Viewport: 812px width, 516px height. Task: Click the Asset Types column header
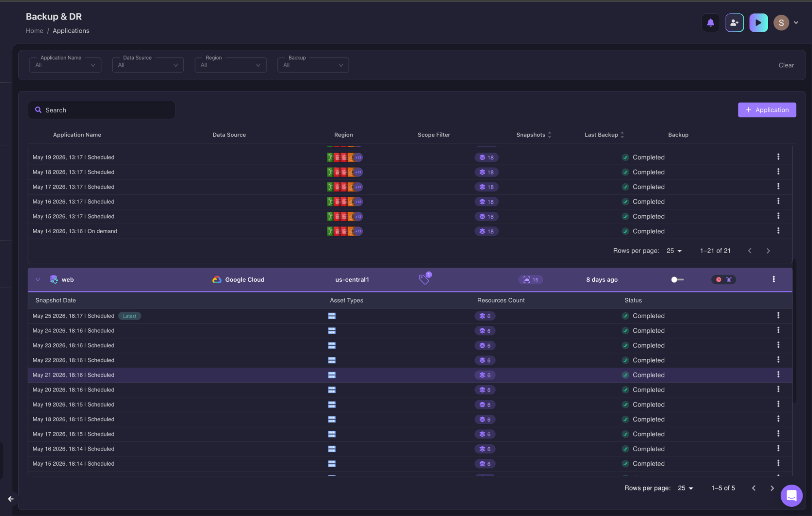pos(346,300)
